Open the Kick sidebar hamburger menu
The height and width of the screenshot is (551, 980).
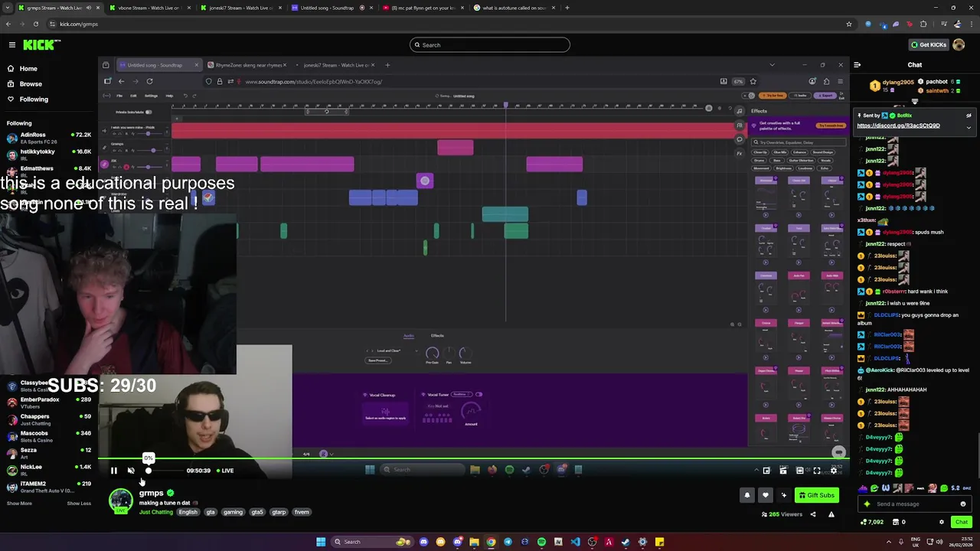11,45
